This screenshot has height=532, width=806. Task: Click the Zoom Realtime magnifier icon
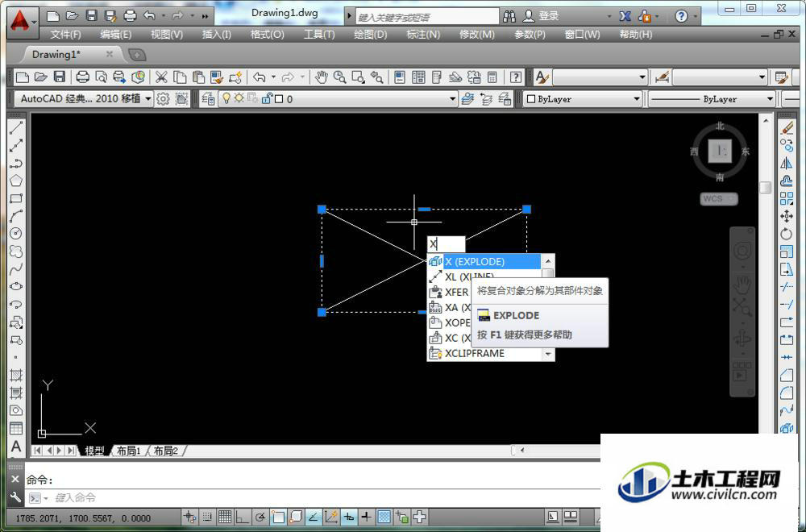click(x=339, y=77)
